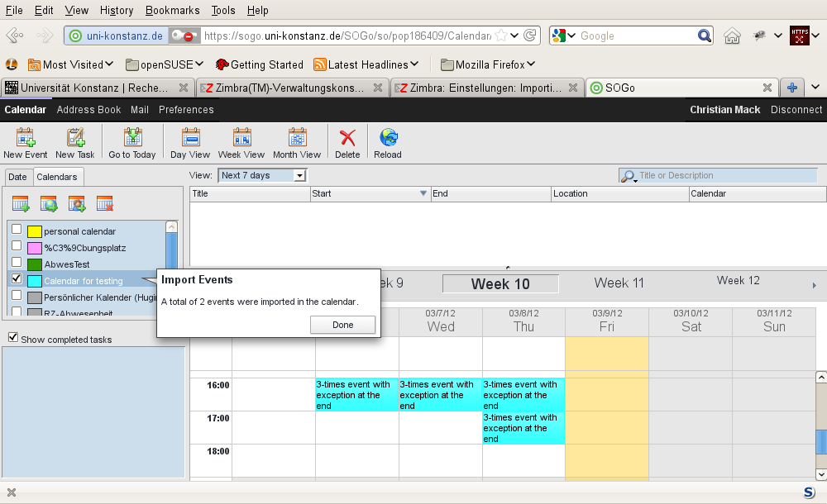
Task: Toggle the AbwesTest calendar checkbox
Action: coord(17,263)
